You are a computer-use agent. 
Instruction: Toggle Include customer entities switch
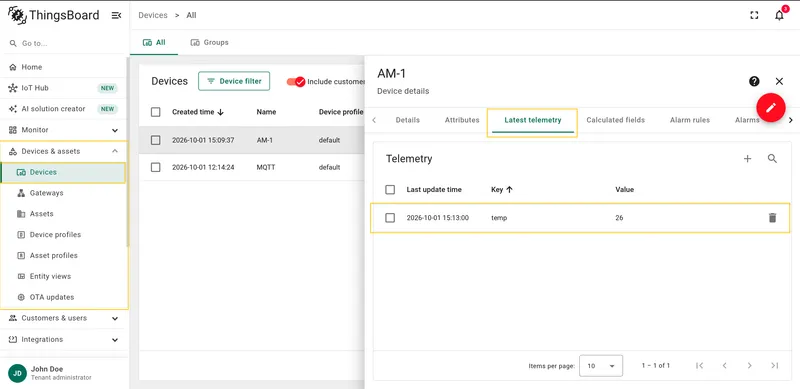click(295, 82)
